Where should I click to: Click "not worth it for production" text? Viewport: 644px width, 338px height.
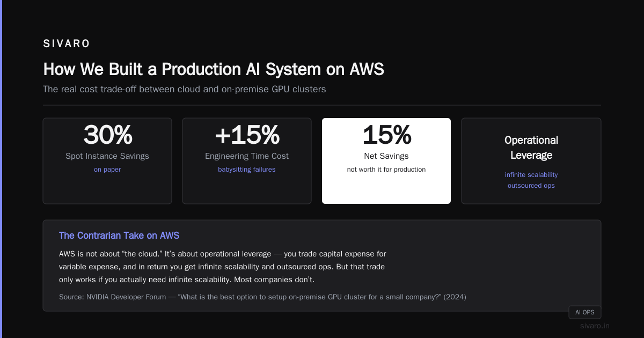click(x=386, y=170)
